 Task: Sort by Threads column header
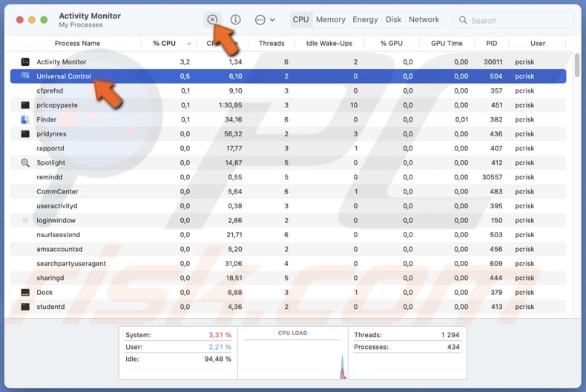click(x=271, y=43)
